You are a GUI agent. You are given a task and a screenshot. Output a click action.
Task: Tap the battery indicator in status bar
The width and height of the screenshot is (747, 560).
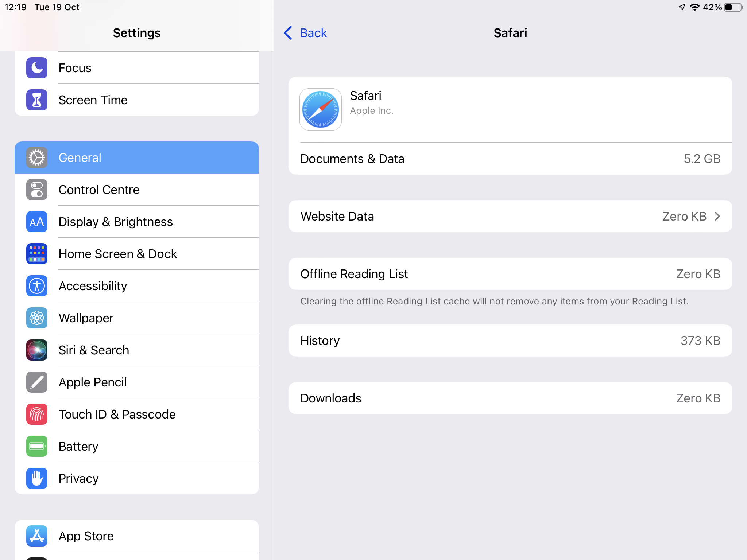(x=733, y=7)
